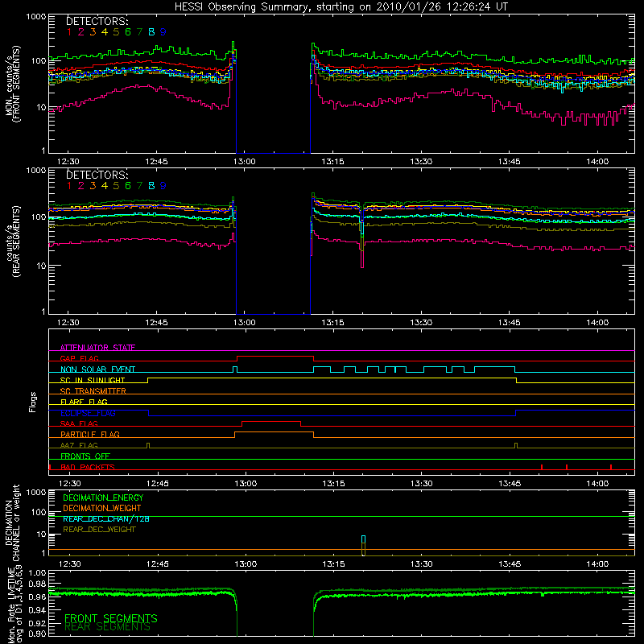Screen dimensions: 644x644
Task: Click the Flags vertical axis title
Action: click(32, 402)
